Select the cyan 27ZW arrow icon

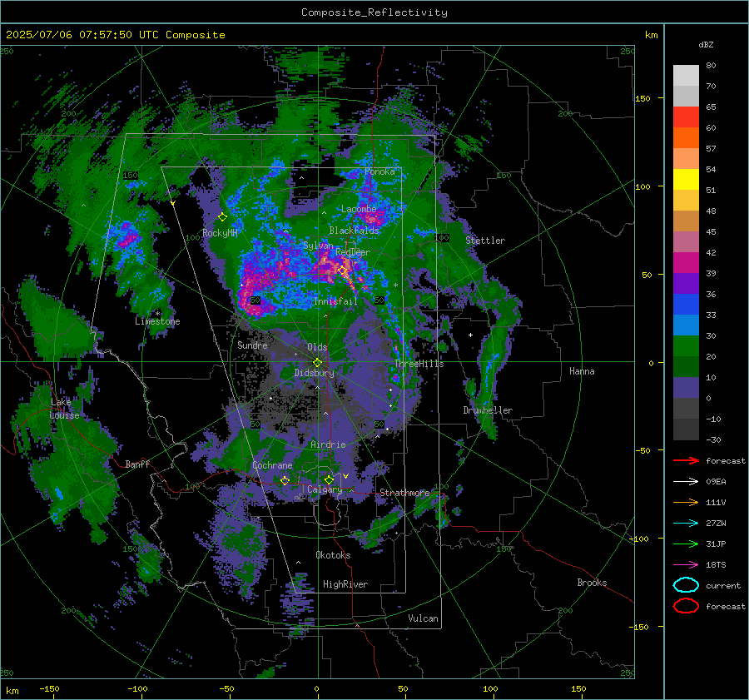(686, 524)
